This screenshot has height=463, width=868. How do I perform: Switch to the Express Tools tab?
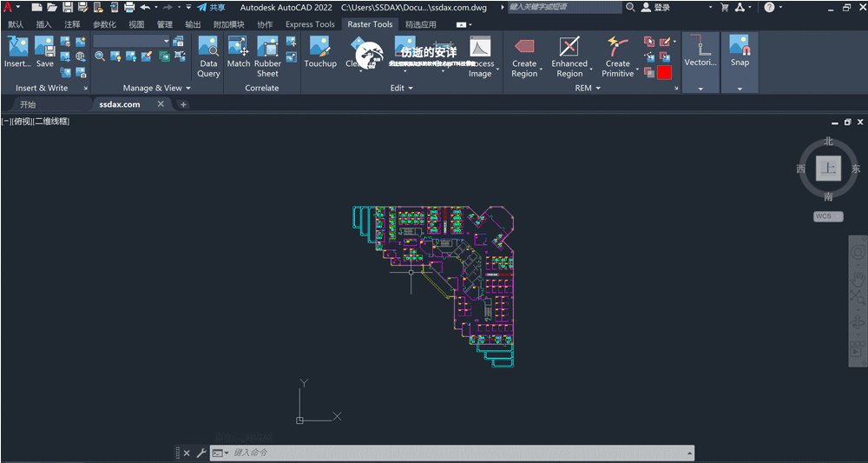(x=310, y=24)
